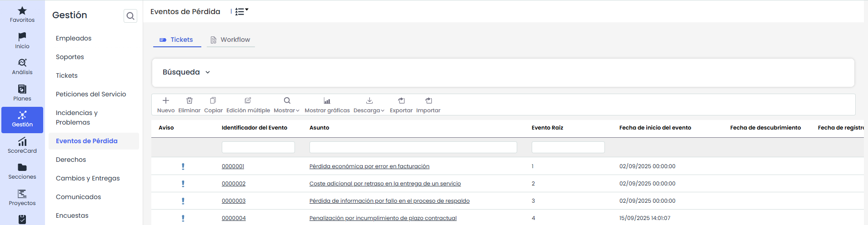Open 'Penalización por incumplimiento de plazo contractual' link
This screenshot has width=868, height=225.
pos(383,218)
